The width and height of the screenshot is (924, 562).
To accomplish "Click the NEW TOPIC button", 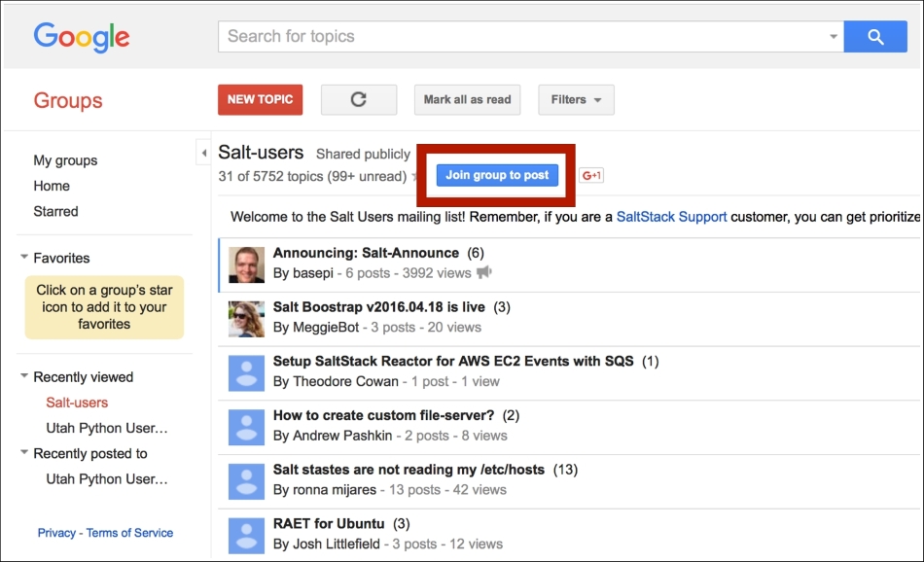I will 260,99.
